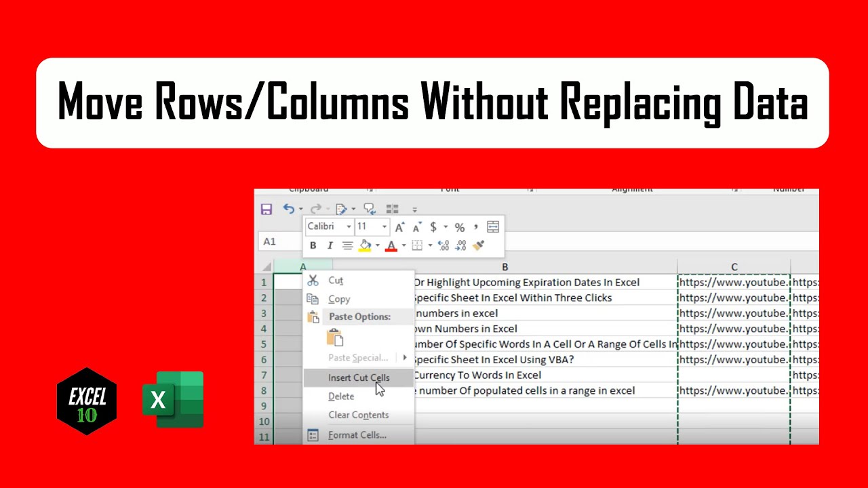
Task: Open Customize Quick Access Toolbar arrow
Action: (414, 210)
